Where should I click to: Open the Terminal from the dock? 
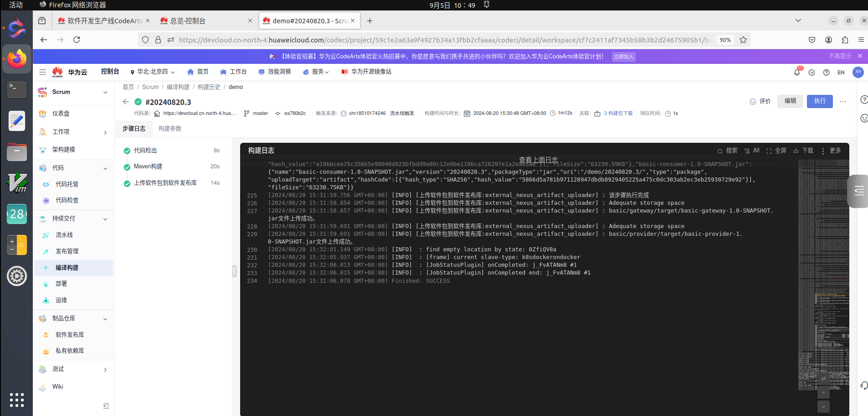(17, 89)
